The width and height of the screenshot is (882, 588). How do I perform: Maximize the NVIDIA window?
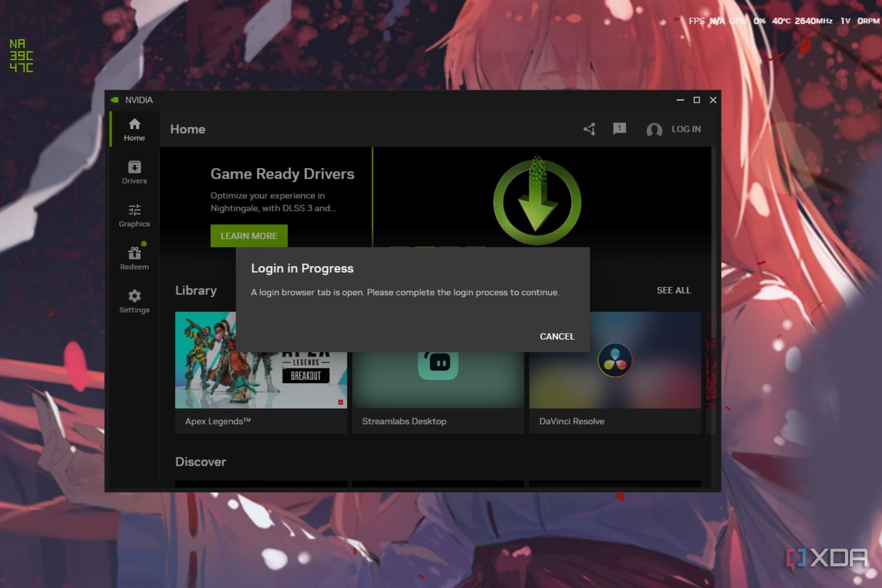pos(696,100)
